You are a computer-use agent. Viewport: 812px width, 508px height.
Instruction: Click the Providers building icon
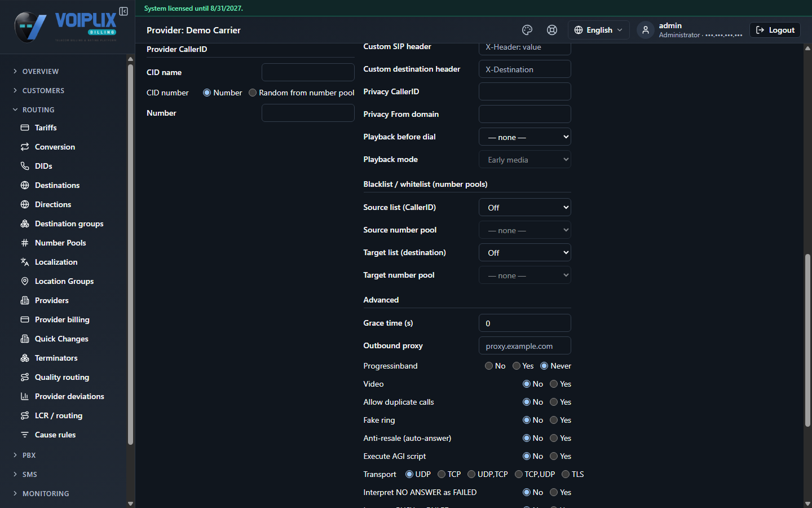click(x=25, y=300)
